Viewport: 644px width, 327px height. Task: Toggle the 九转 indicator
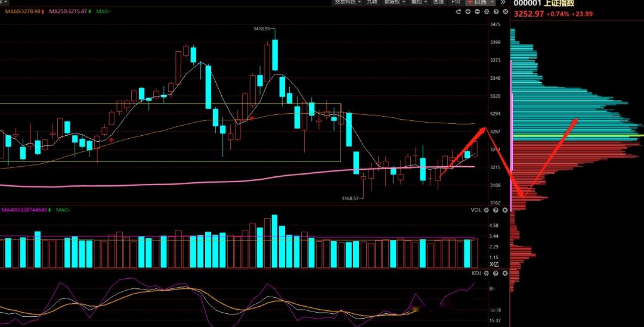(371, 2)
